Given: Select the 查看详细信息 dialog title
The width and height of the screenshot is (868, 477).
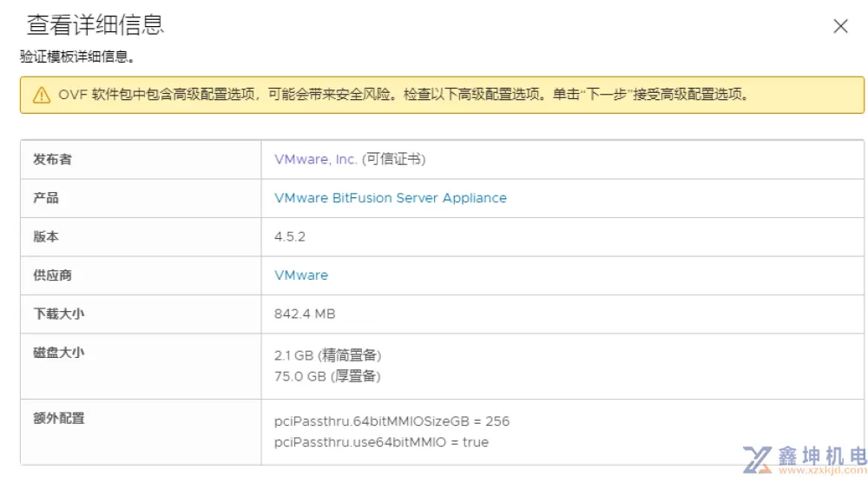Looking at the screenshot, I should click(95, 25).
